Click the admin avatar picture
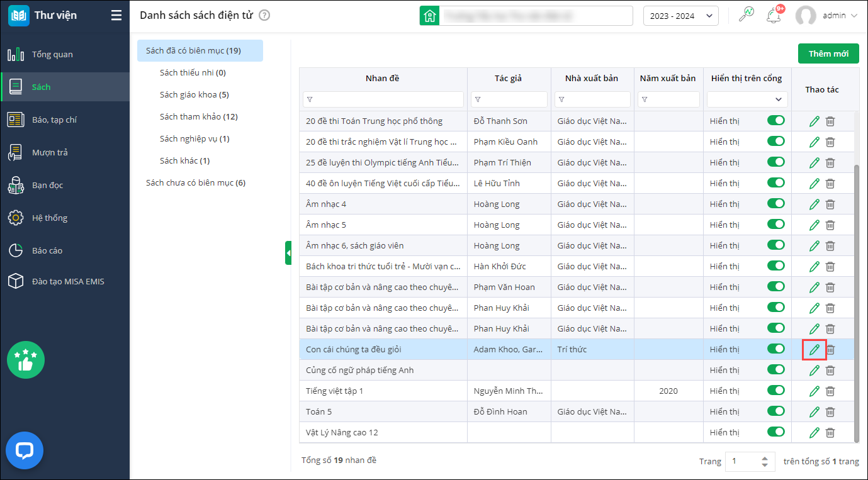The width and height of the screenshot is (868, 480). point(806,16)
